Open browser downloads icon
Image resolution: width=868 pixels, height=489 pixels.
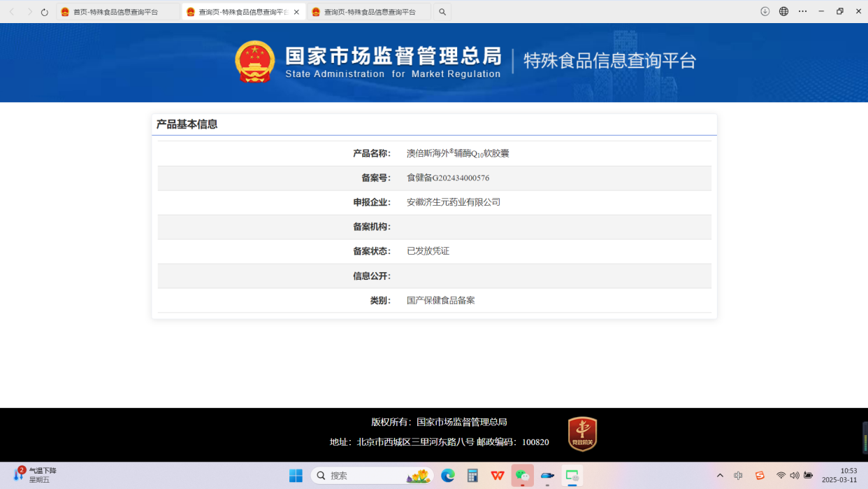tap(765, 11)
